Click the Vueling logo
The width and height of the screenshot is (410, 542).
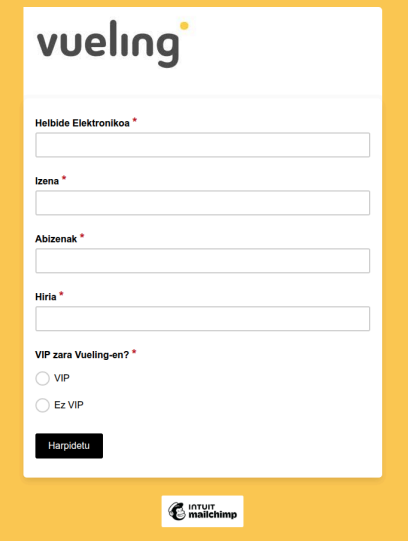pyautogui.click(x=113, y=44)
